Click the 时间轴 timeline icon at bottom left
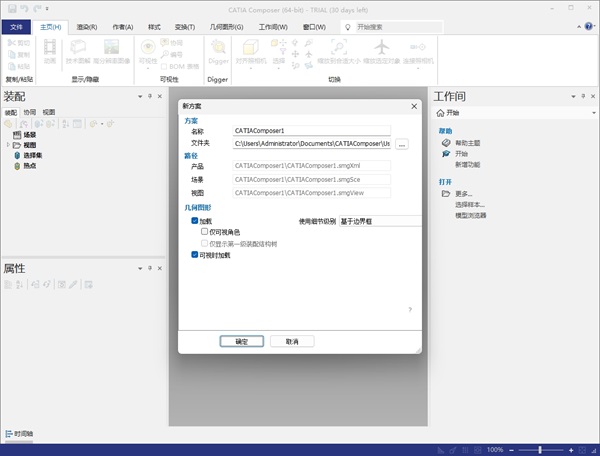 9,434
